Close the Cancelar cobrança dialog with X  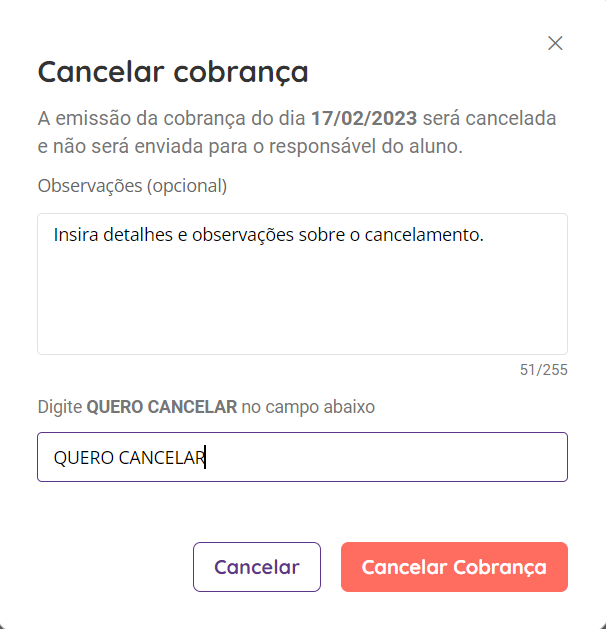tap(555, 43)
